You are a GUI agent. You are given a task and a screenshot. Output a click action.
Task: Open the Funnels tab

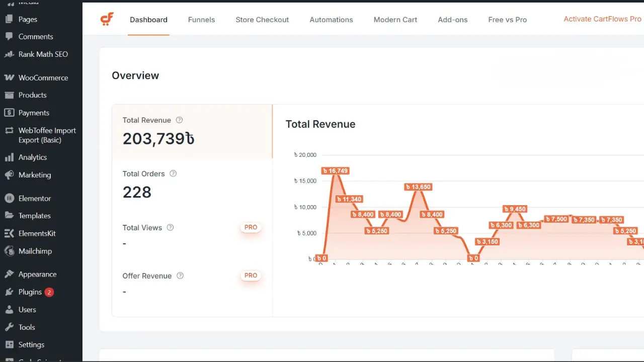(201, 20)
